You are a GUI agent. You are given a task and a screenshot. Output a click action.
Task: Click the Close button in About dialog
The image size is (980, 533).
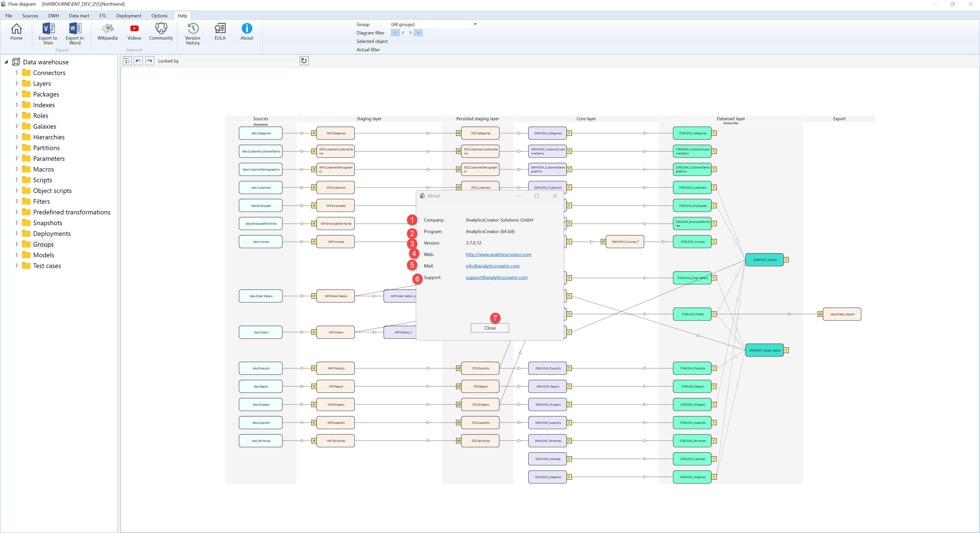tap(490, 328)
